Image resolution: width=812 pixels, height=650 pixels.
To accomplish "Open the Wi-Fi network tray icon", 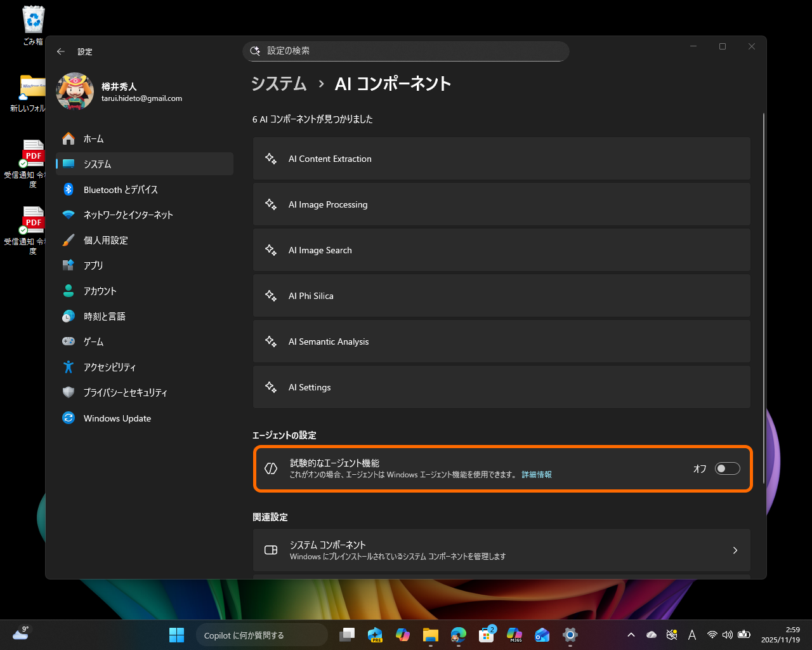I will click(712, 635).
